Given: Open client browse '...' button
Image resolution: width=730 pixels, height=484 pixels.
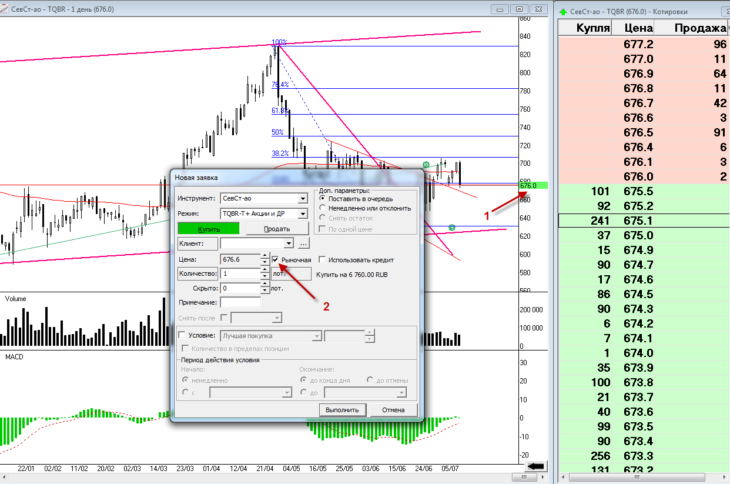Looking at the screenshot, I should click(304, 243).
